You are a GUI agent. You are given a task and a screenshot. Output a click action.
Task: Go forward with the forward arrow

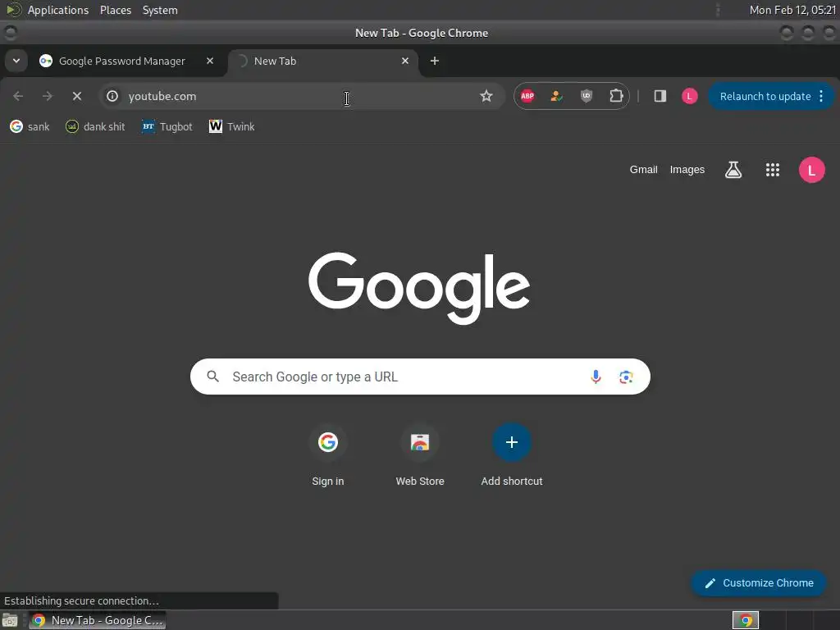tap(47, 97)
